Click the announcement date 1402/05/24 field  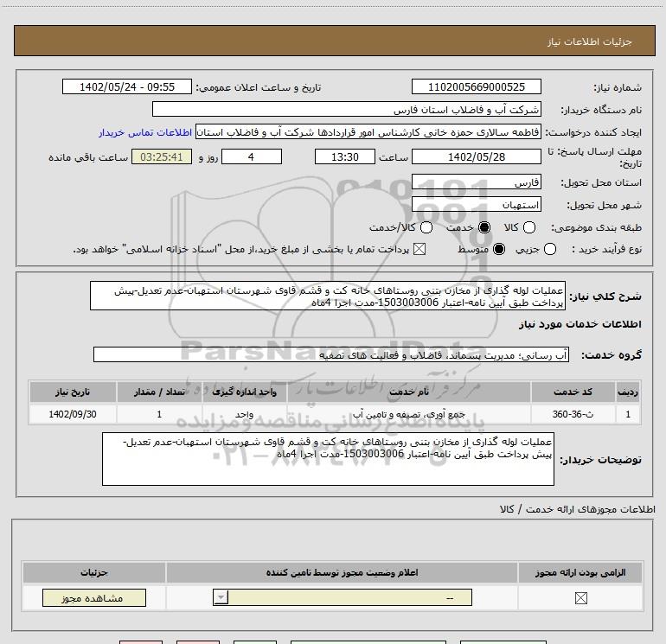[127, 86]
